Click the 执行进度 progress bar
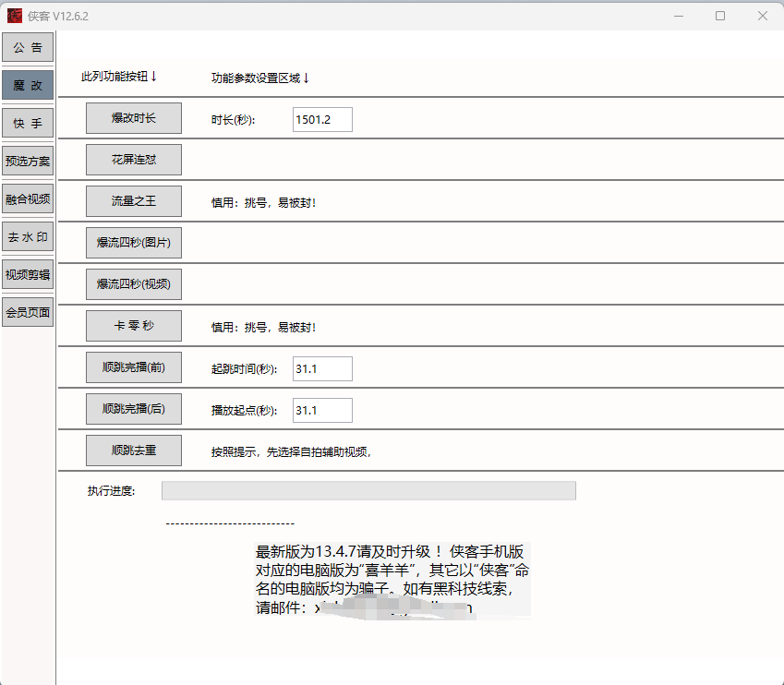The width and height of the screenshot is (784, 685). [368, 491]
